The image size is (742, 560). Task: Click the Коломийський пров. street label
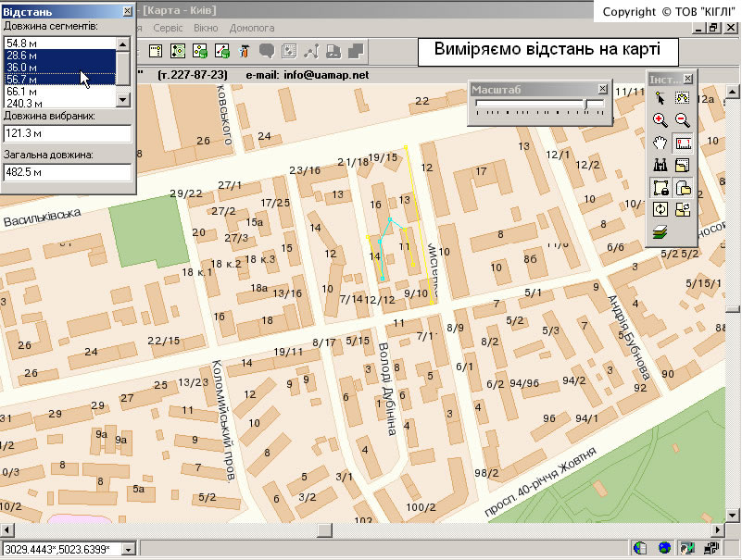(223, 421)
